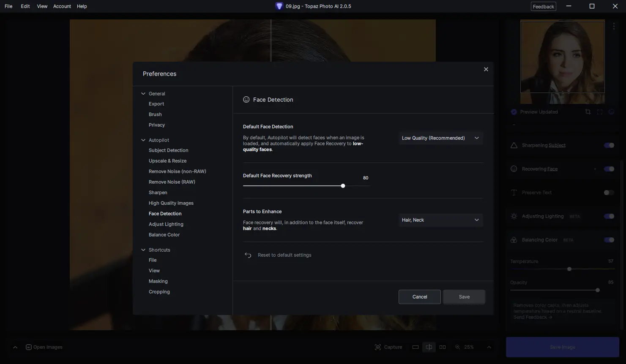Open the zoom options chevron beside 25%
Viewport: 626px width, 364px height.
click(489, 347)
